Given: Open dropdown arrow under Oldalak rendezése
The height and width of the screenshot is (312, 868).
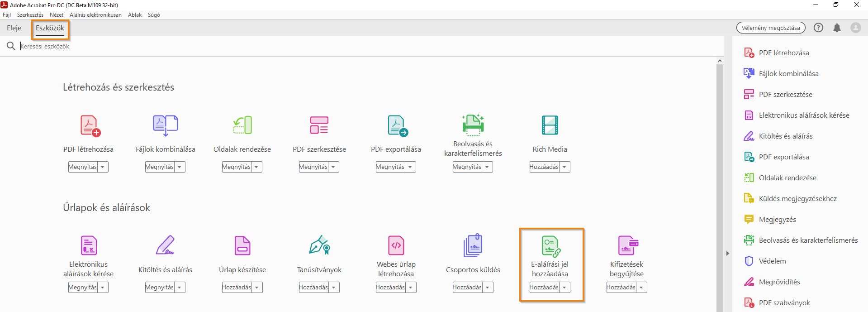Looking at the screenshot, I should (x=256, y=167).
